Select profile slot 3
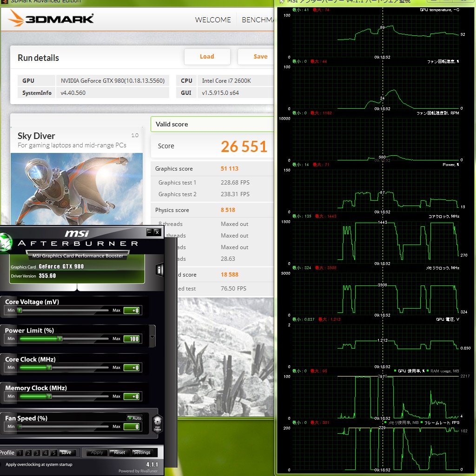Image resolution: width=476 pixels, height=476 pixels. click(37, 453)
